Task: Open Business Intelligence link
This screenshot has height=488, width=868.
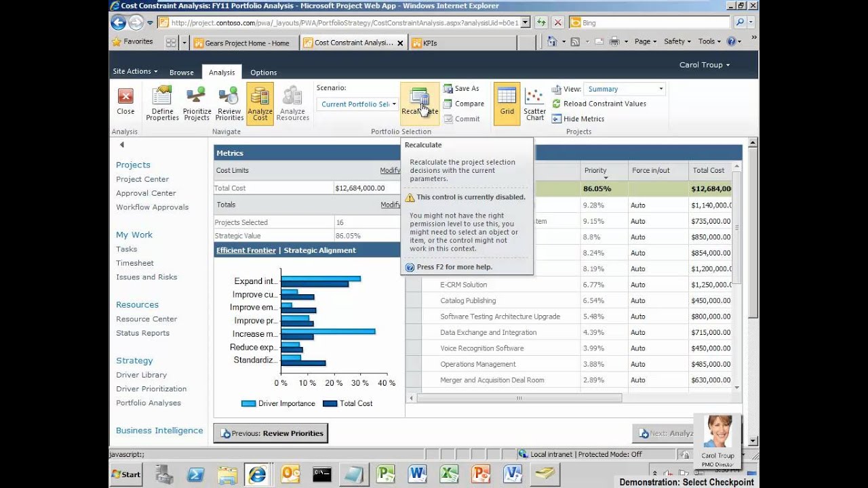Action: pyautogui.click(x=159, y=430)
